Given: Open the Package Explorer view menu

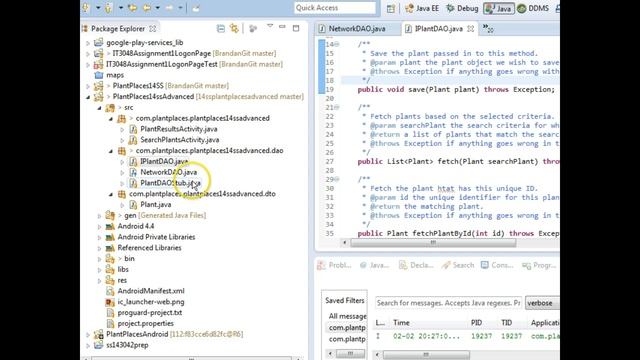Looking at the screenshot, I should [269, 27].
